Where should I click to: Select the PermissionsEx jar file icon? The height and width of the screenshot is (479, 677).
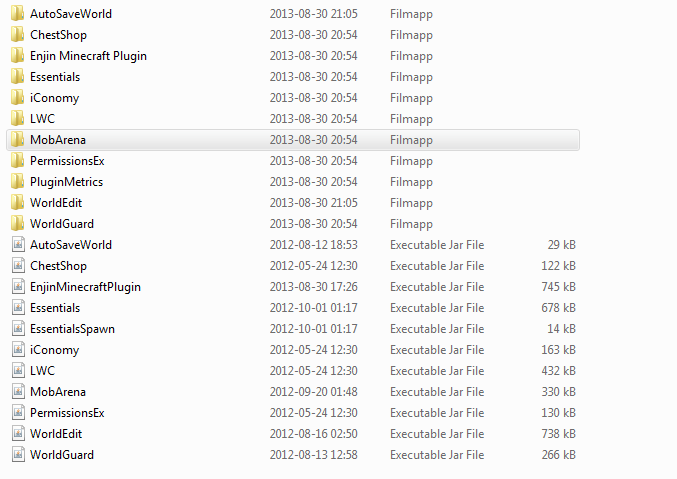(x=18, y=413)
